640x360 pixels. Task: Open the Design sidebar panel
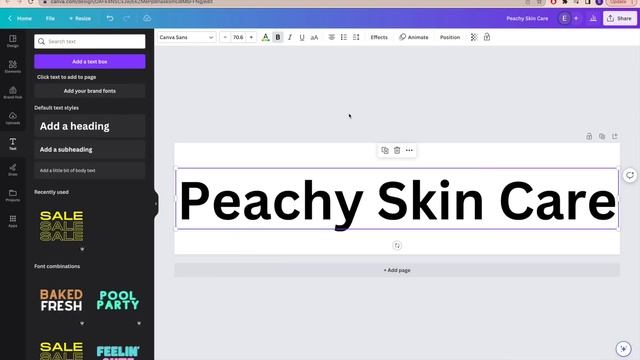(x=13, y=41)
